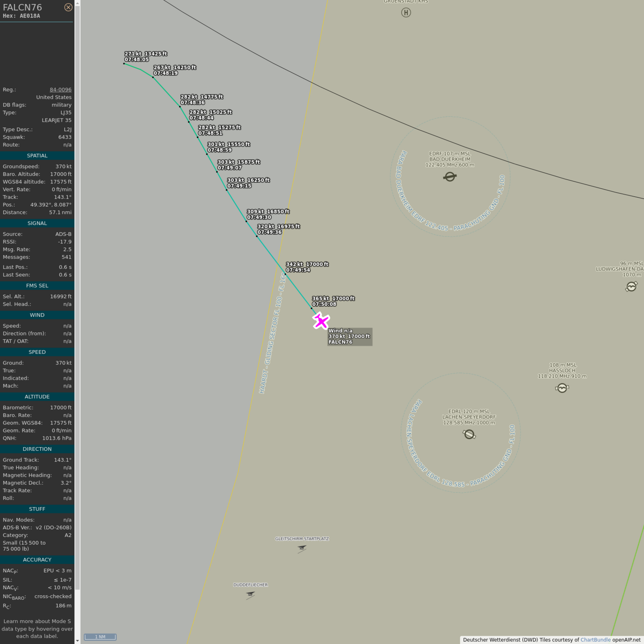Select the Bad Duerkheim EDRF airfield icon
The width and height of the screenshot is (644, 644).
pyautogui.click(x=450, y=177)
